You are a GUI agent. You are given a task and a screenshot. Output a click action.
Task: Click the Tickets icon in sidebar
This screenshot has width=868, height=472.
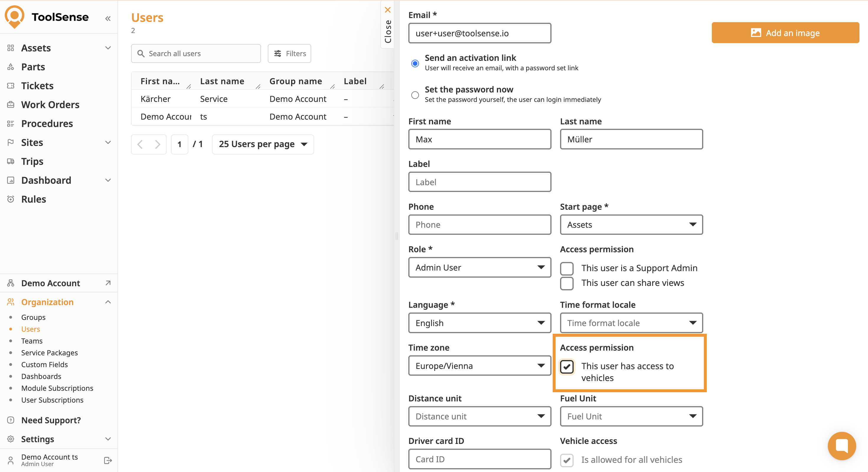(x=11, y=86)
